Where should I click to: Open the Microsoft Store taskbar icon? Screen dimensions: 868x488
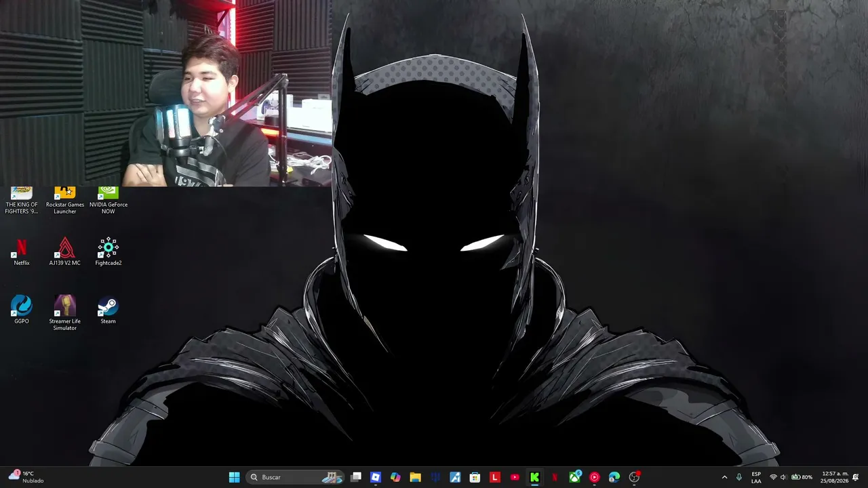tap(475, 477)
